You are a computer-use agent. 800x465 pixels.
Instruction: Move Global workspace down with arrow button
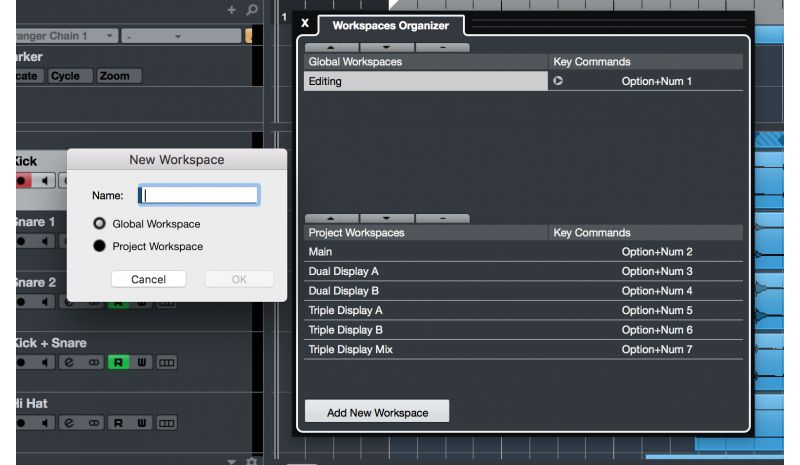[x=387, y=47]
